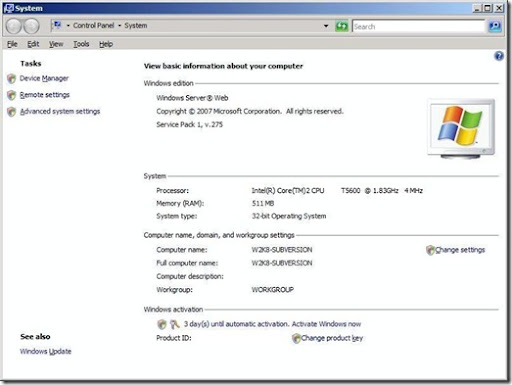Click the Change settings link
512x385 pixels.
[x=460, y=250]
